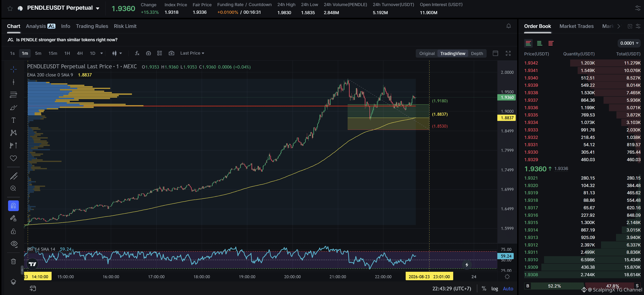Image resolution: width=644 pixels, height=295 pixels.
Task: Show only sell orders in order book
Action: [x=551, y=43]
